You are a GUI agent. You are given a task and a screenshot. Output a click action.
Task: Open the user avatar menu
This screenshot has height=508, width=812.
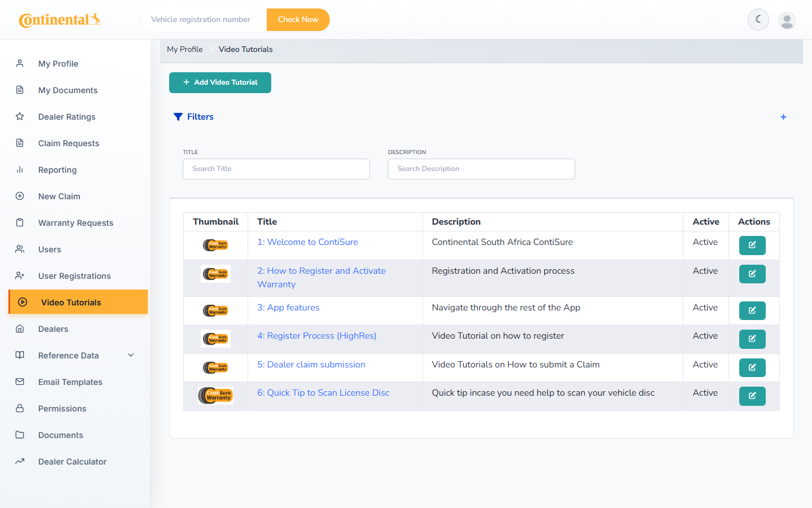point(787,20)
